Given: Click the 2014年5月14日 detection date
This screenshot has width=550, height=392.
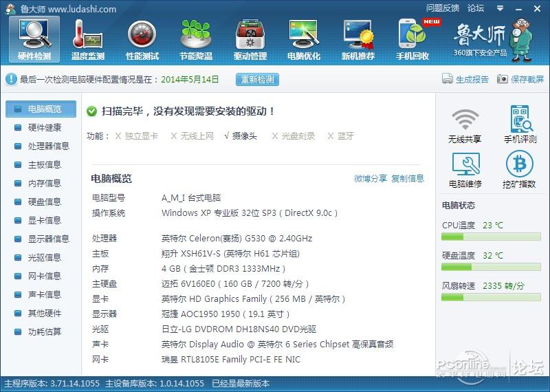Looking at the screenshot, I should 190,79.
